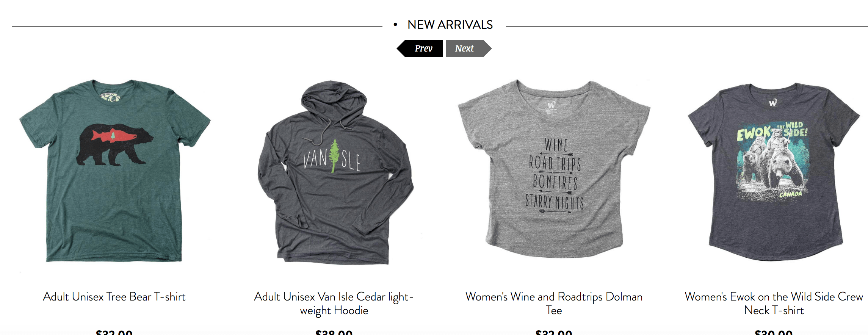The height and width of the screenshot is (335, 868).
Task: Open Adult Unisex Tree Bear T-shirt title link
Action: [x=114, y=296]
